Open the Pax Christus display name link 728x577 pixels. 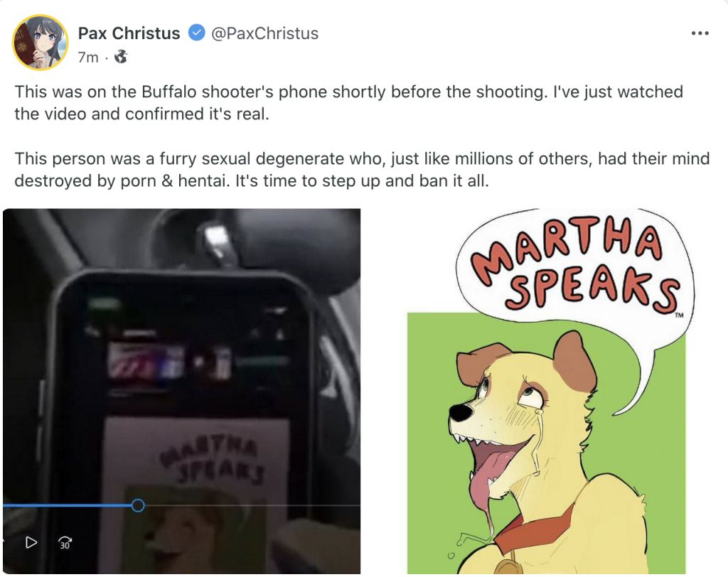click(129, 33)
